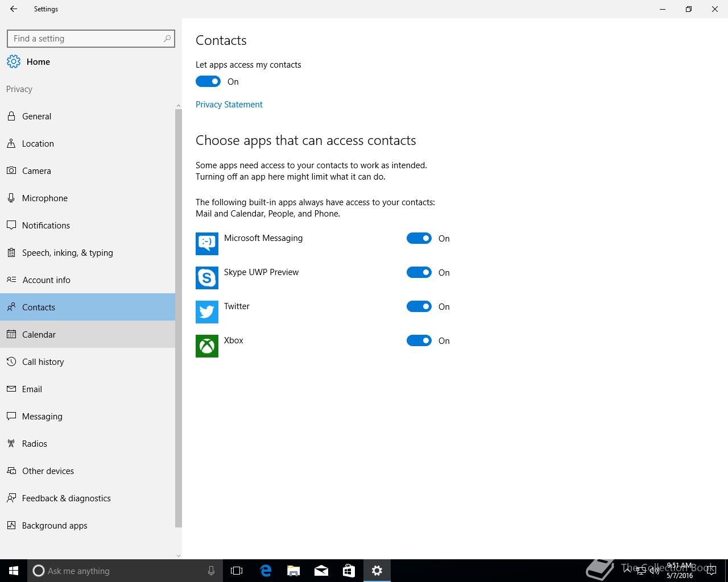Click the Skype UWP Preview icon
Screen dimensions: 728x582
[207, 278]
